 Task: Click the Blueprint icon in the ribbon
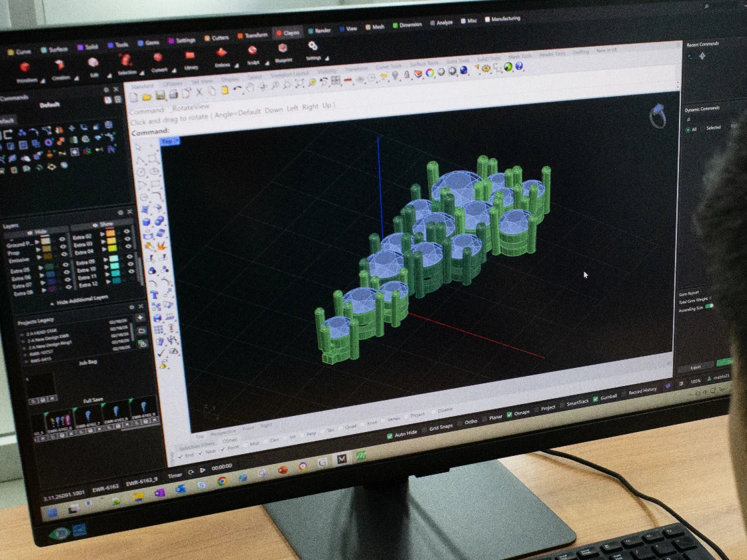[283, 49]
